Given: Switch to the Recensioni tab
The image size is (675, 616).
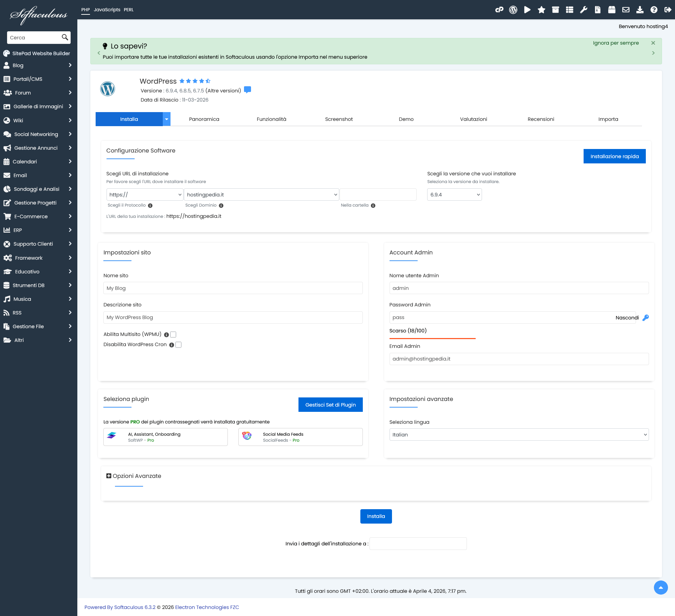Looking at the screenshot, I should coord(541,119).
